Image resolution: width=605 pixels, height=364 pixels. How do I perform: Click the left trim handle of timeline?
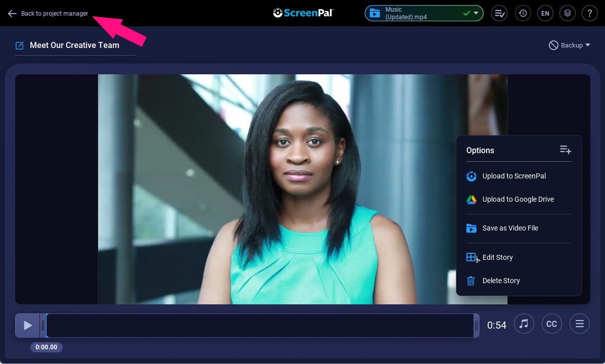point(43,326)
